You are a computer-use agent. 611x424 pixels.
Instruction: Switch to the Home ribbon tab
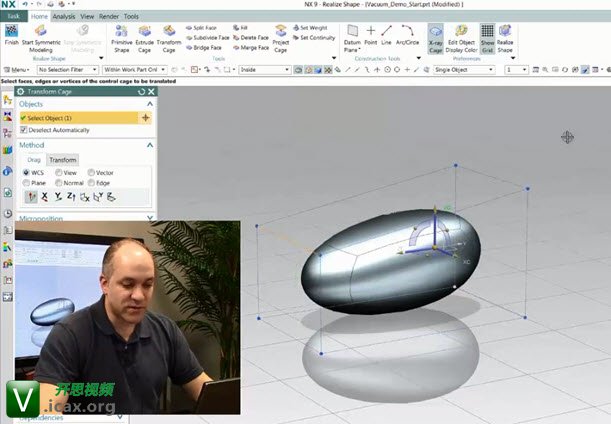[39, 16]
